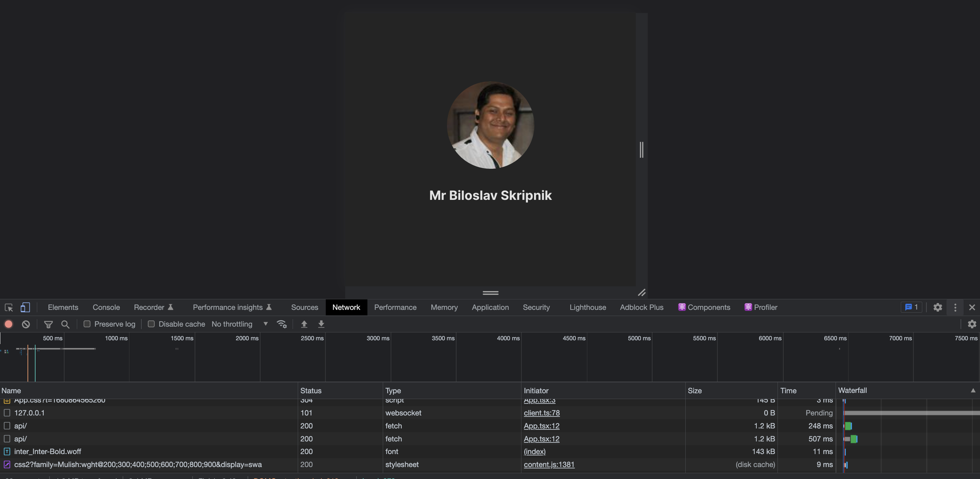Screen dimensions: 980x479
Task: Clear the network log
Action: coord(26,324)
